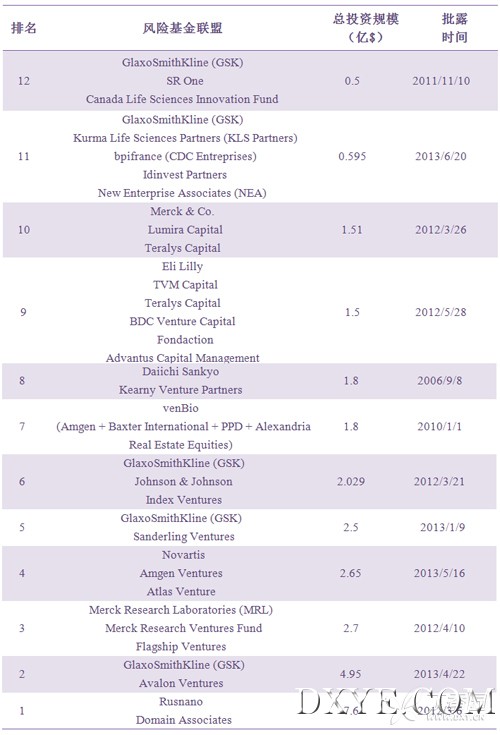Select Kurma Life Sciences Partners entry
Viewport: 500px width, 735px height.
(x=185, y=138)
